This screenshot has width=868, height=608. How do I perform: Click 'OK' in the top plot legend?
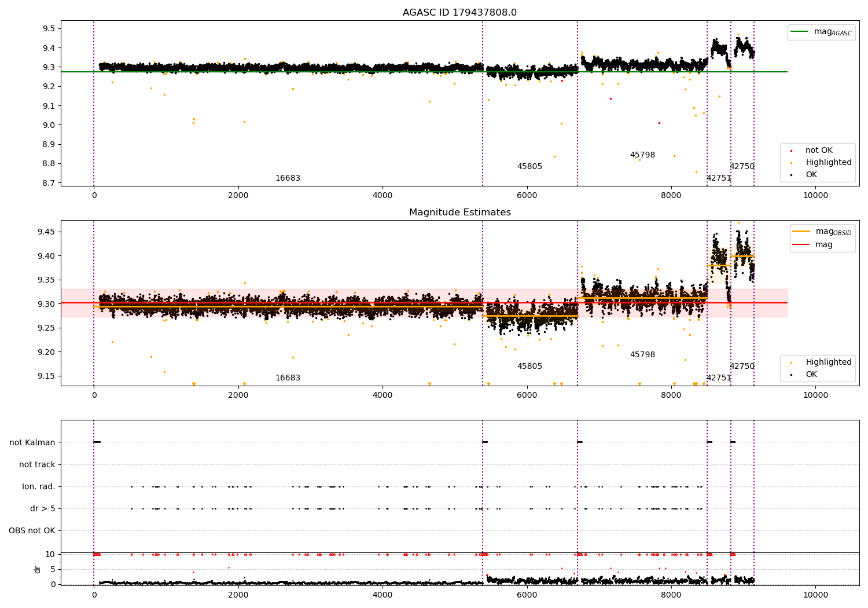(811, 174)
